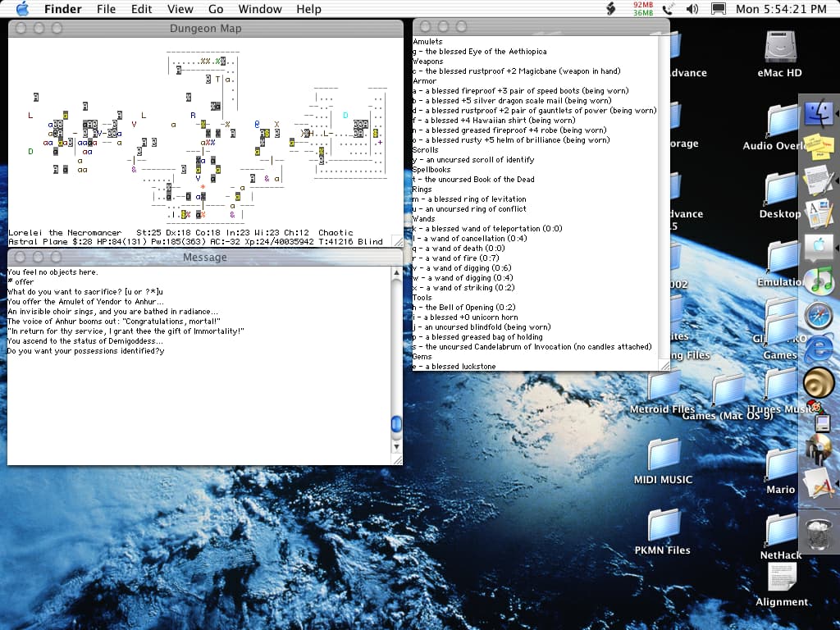Open the Metroid Files folder
Viewport: 840px width, 630px height.
pyautogui.click(x=663, y=385)
